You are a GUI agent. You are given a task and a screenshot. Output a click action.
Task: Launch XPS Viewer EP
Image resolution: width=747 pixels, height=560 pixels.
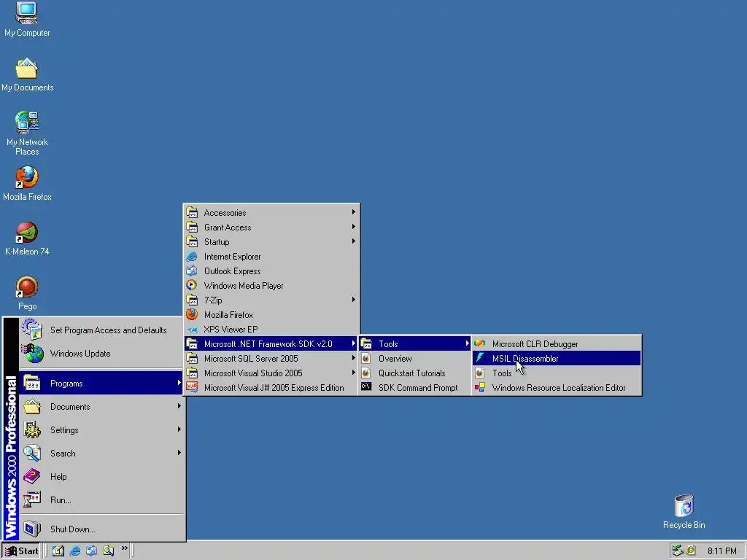tap(271, 330)
